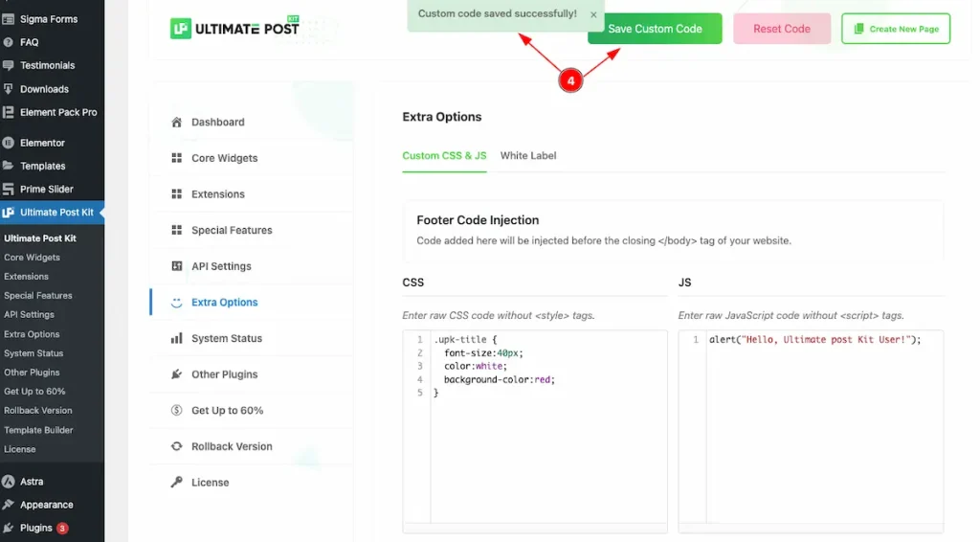Open Template Builder in WordPress submenu
The width and height of the screenshot is (980, 542).
tap(38, 430)
